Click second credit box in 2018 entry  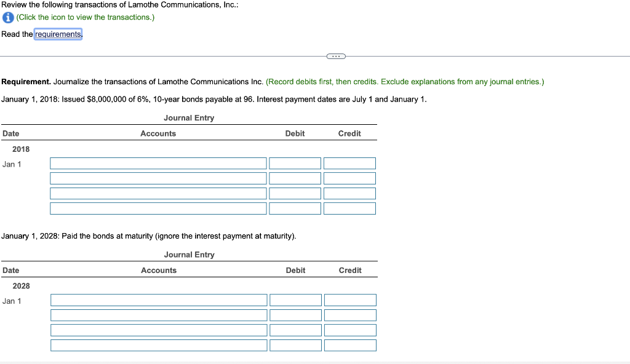coord(349,178)
